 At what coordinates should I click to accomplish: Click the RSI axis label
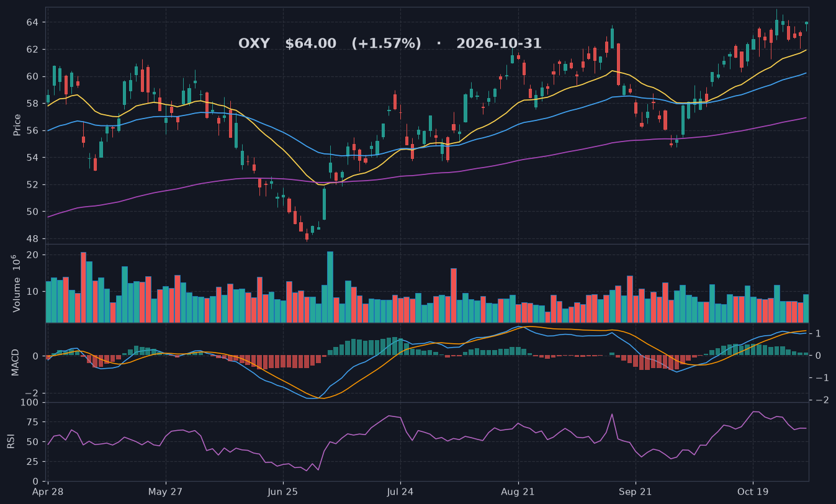[x=11, y=441]
